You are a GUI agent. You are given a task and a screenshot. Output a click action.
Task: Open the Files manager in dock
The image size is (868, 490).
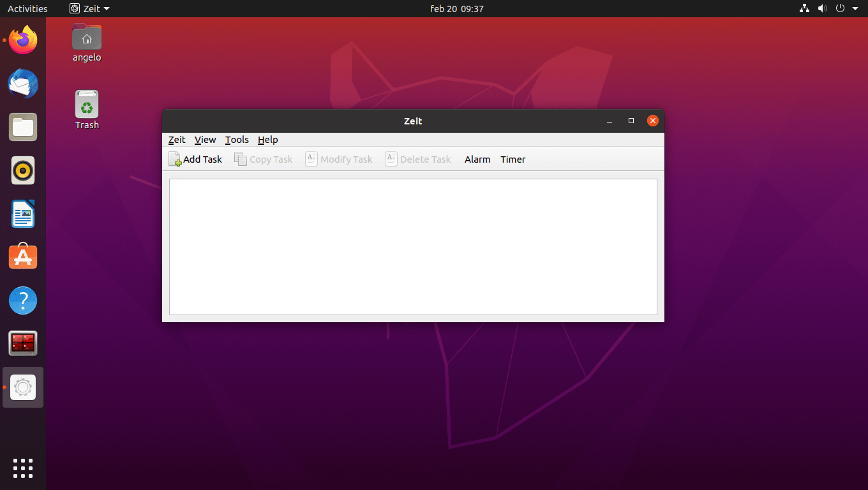point(23,127)
